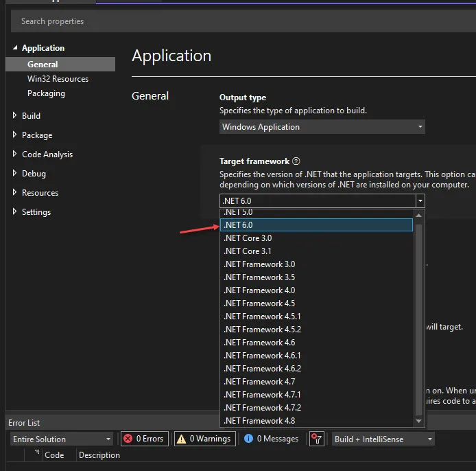Pick .NET Framework 4.6 in the list

(316, 343)
